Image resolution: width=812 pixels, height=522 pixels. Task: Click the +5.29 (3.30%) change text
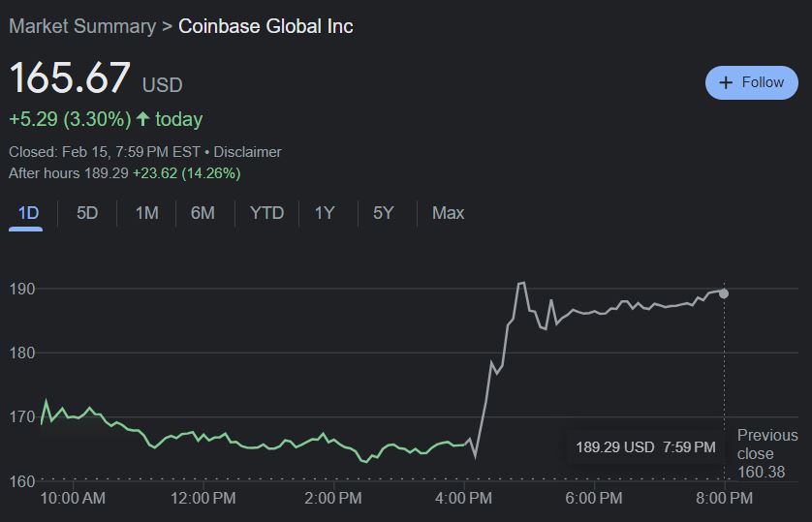[71, 119]
